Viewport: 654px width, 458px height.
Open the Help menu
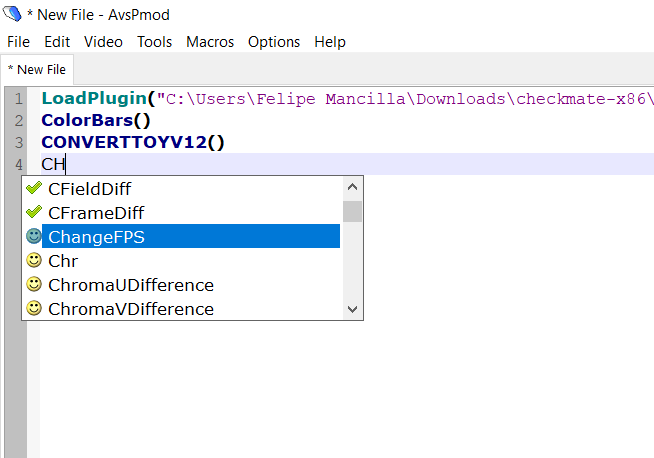coord(330,42)
